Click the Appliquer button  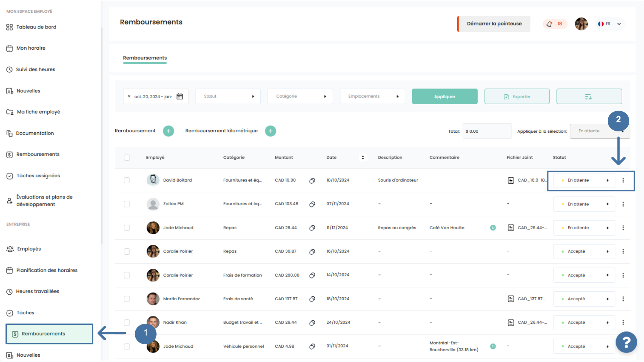pyautogui.click(x=445, y=97)
